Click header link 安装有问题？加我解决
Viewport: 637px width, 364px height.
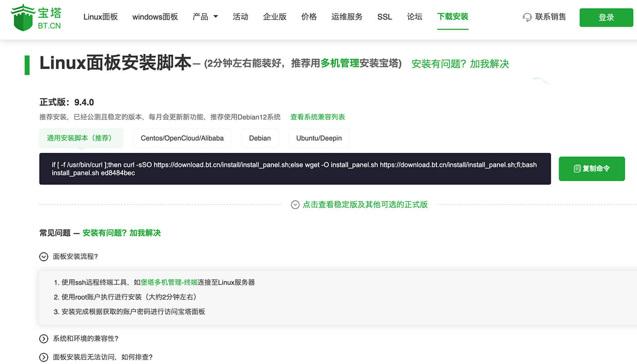[x=460, y=64]
